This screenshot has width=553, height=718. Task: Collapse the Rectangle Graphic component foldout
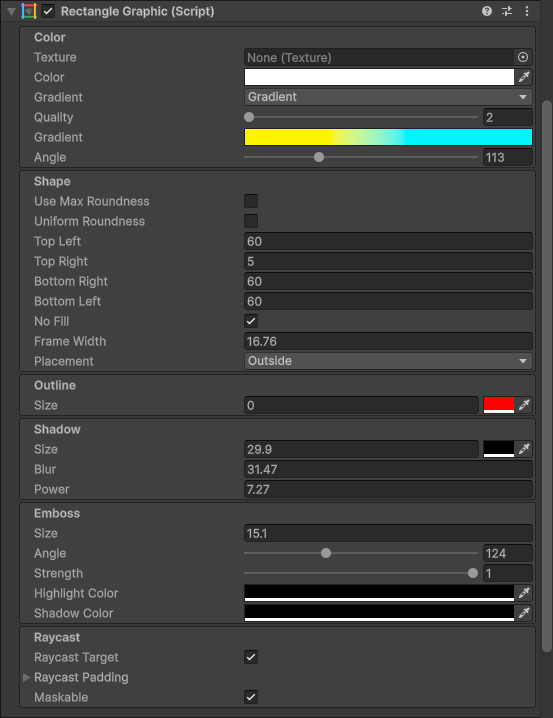[11, 11]
